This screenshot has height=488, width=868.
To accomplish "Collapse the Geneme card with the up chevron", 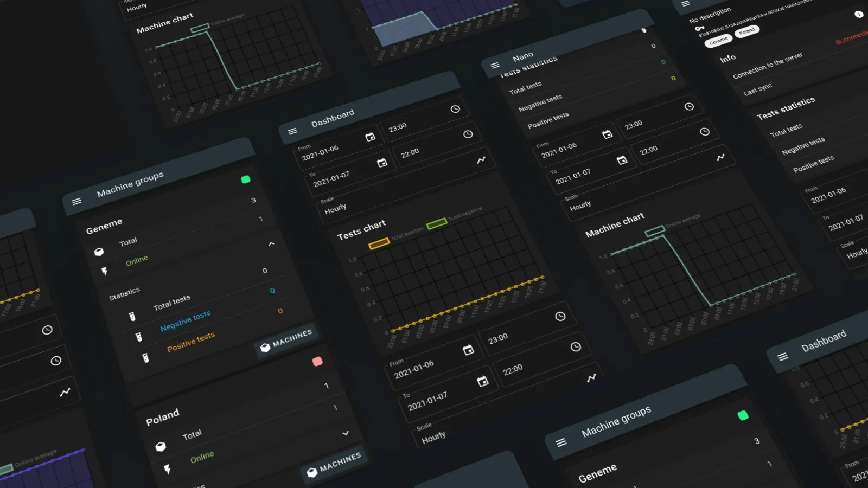I will coord(271,244).
